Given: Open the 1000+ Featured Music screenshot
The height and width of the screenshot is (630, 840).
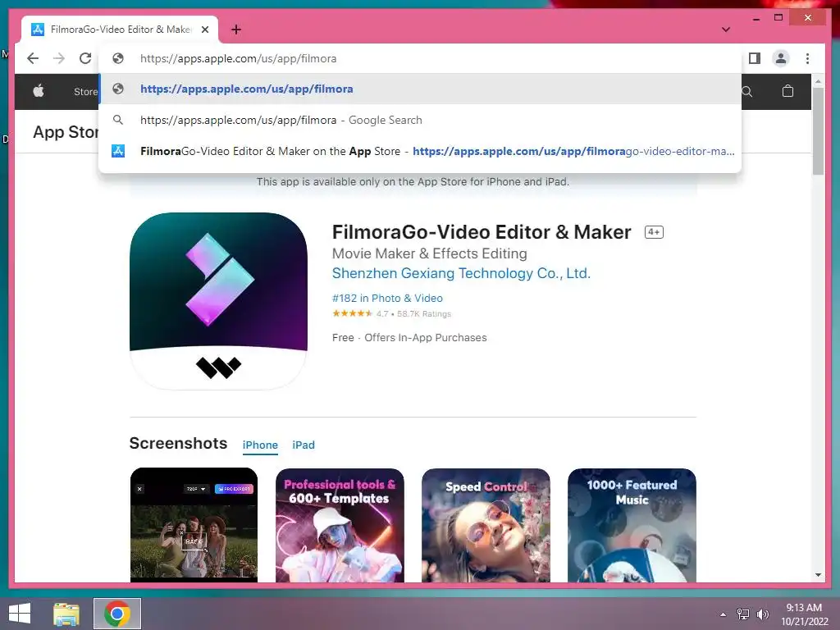Looking at the screenshot, I should click(632, 525).
